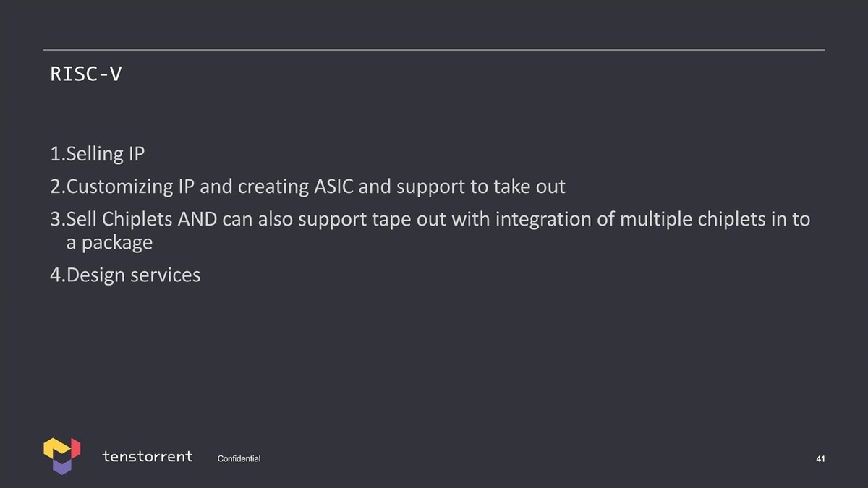The image size is (868, 488).
Task: Select the RISC-V slide title
Action: (x=85, y=74)
